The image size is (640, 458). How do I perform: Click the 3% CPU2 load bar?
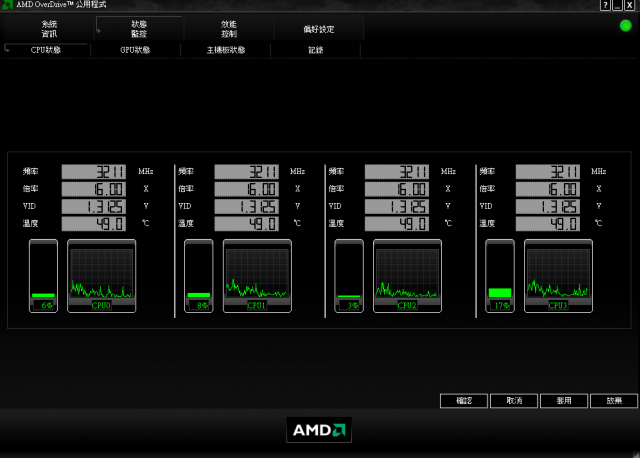click(349, 276)
